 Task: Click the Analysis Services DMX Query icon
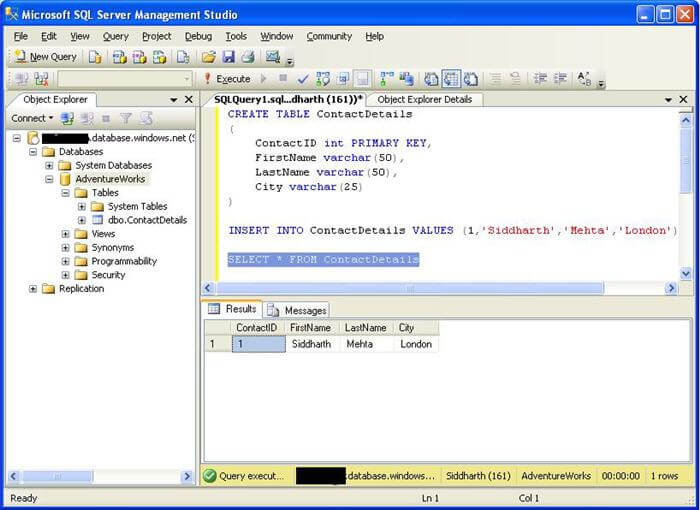tap(139, 57)
